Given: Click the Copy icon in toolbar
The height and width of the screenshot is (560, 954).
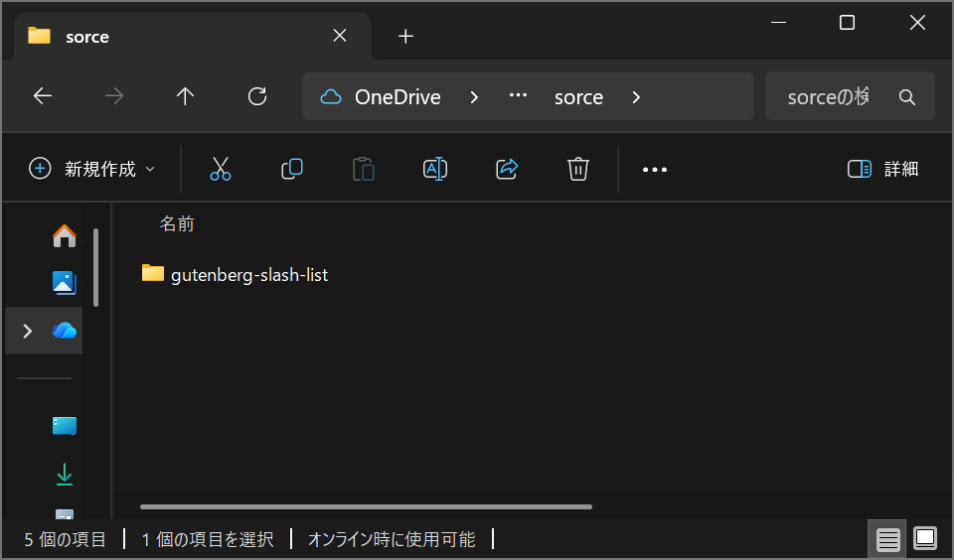Looking at the screenshot, I should click(292, 169).
